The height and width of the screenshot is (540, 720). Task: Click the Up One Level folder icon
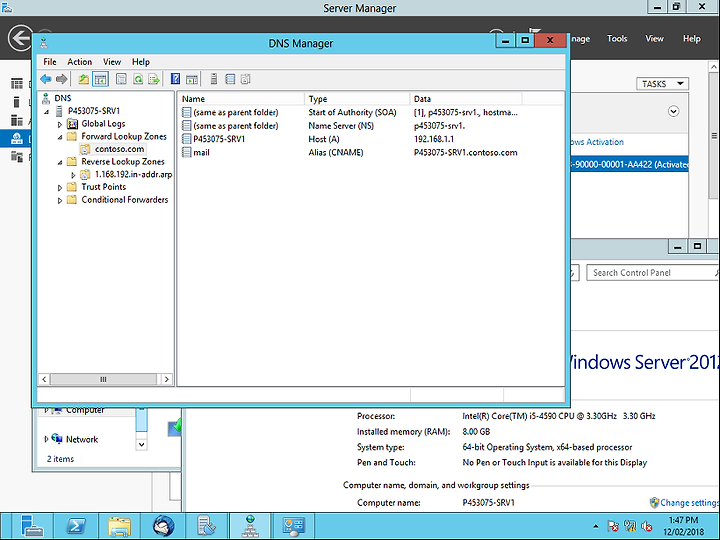(x=84, y=79)
